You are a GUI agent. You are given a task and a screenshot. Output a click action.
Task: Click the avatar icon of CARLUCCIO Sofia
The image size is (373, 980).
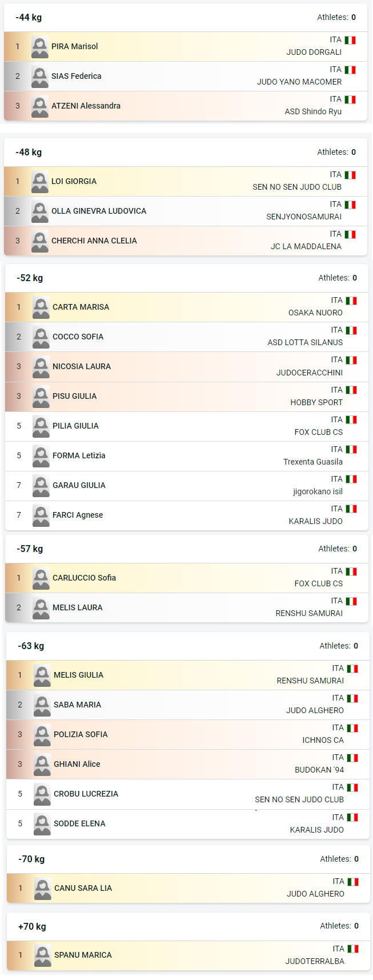pos(41,578)
